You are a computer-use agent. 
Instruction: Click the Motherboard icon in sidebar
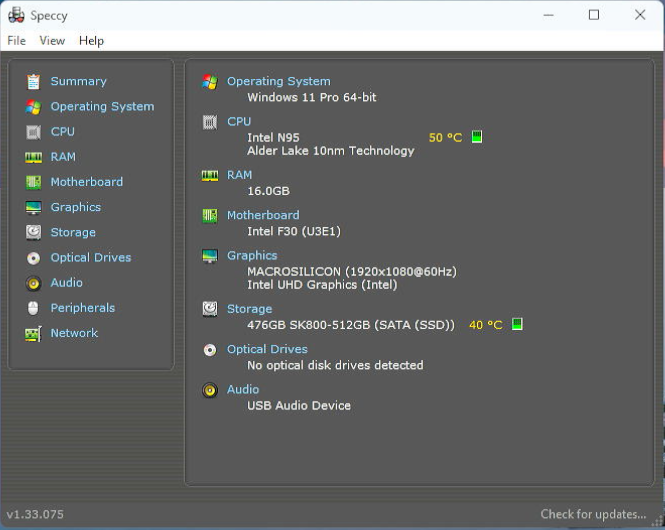point(33,182)
